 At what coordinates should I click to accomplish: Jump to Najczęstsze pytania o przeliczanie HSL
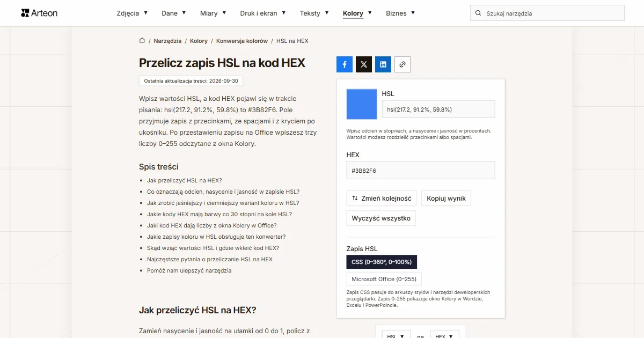point(210,259)
